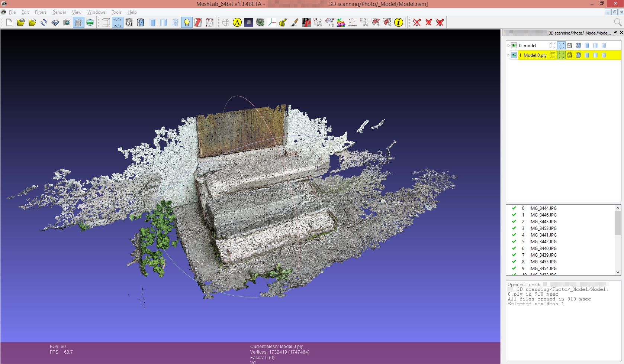Toggle the light bulb lighting button
This screenshot has height=364, width=624.
tap(187, 23)
